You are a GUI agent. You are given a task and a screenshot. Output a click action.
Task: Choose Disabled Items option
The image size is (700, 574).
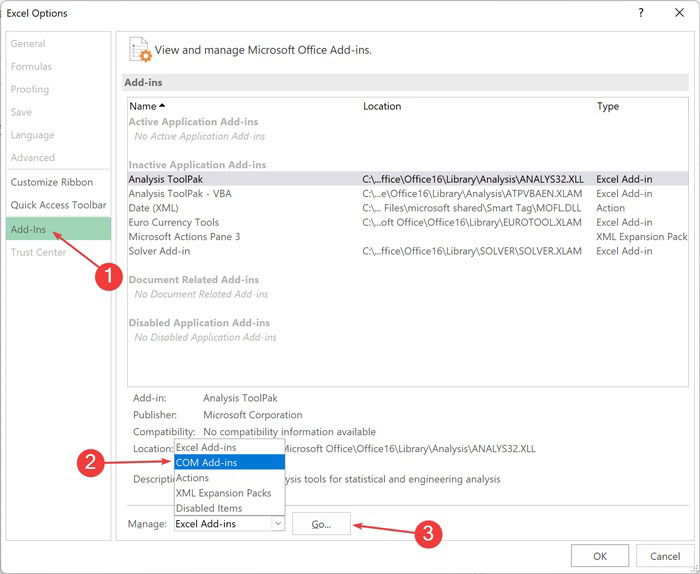[x=229, y=508]
